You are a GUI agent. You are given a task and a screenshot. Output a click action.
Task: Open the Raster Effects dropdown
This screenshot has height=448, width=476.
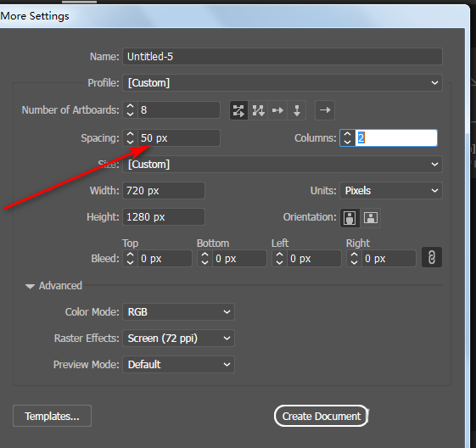178,339
